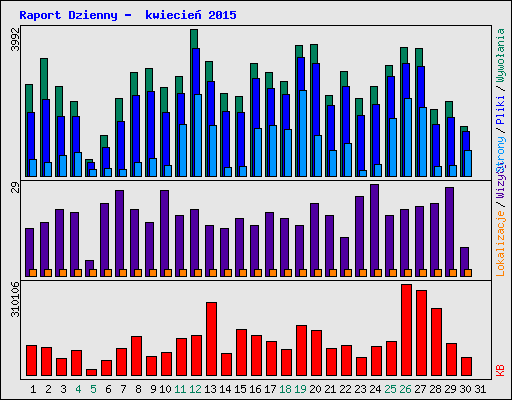Click the green Wywołania legend label
512x400 pixels.
coord(500,55)
